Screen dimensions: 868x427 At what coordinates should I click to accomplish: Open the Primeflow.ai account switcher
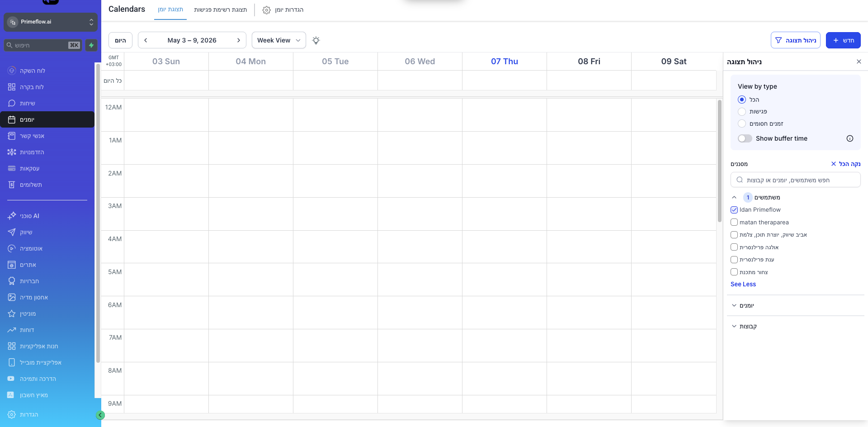[51, 22]
